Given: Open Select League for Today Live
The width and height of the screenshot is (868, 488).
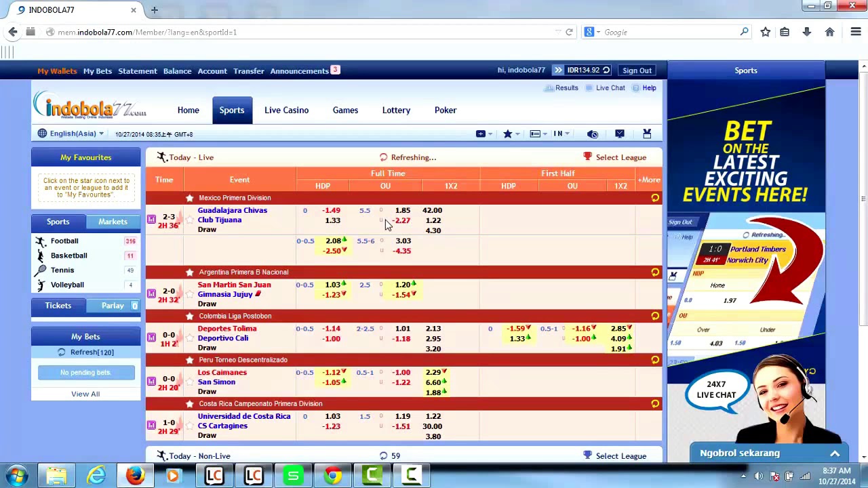Looking at the screenshot, I should coord(615,157).
